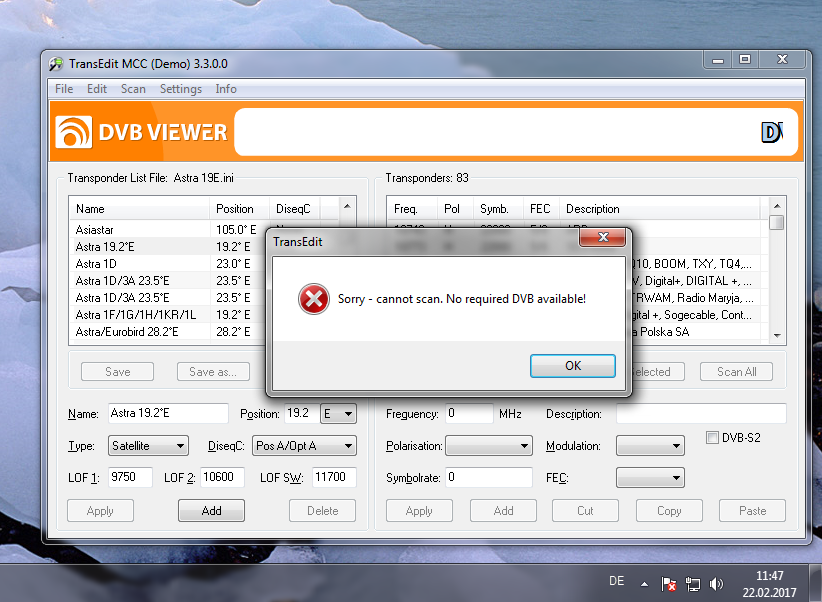Click the LOF 2 input field
This screenshot has height=602, width=822.
pos(222,477)
